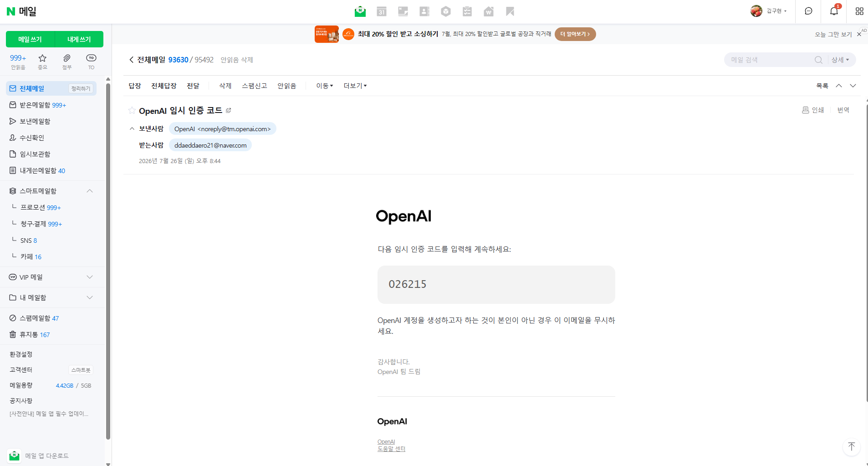The image size is (868, 466).
Task: Report mail via 스팸신고
Action: click(255, 86)
